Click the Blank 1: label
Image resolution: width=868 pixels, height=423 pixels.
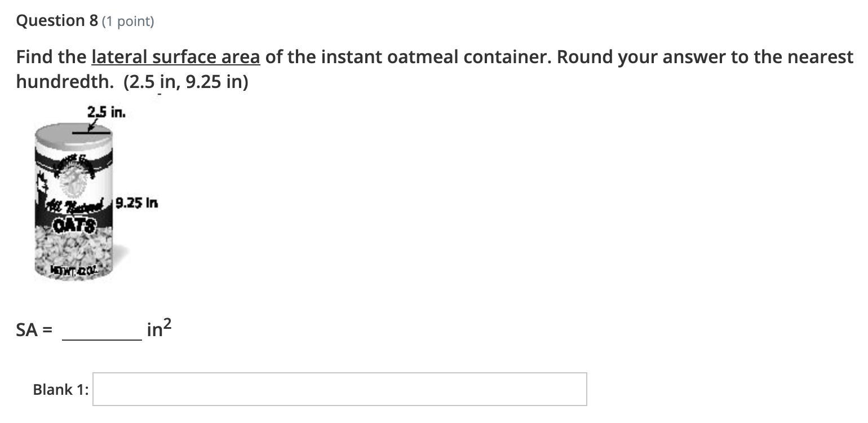[x=60, y=390]
